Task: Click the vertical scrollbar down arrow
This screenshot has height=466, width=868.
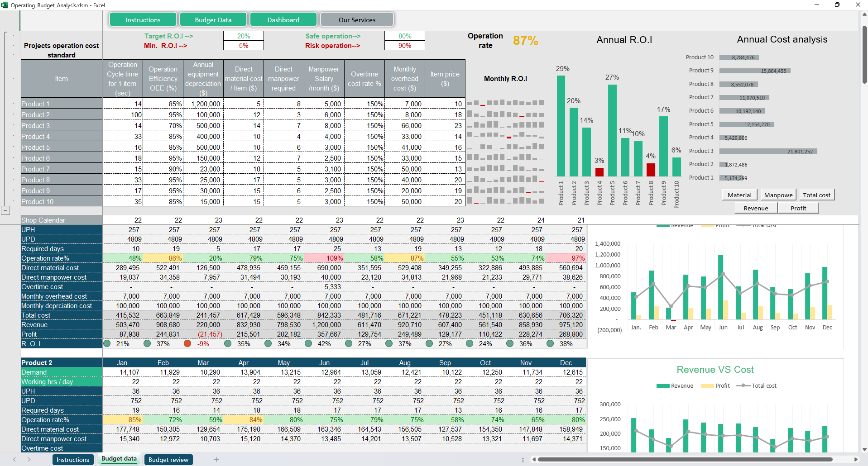Action: pyautogui.click(x=864, y=449)
